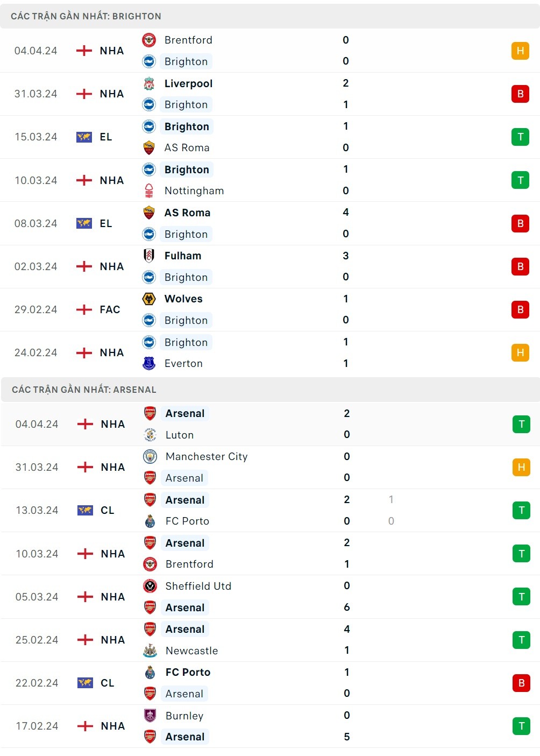Click the Manchester City crest icon
Image resolution: width=540 pixels, height=756 pixels.
pyautogui.click(x=150, y=456)
